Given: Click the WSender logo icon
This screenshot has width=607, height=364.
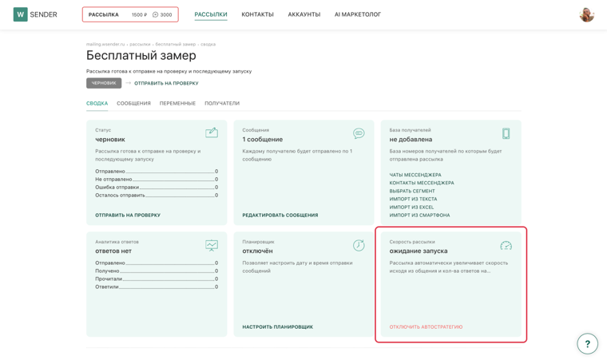Looking at the screenshot, I should click(x=20, y=14).
